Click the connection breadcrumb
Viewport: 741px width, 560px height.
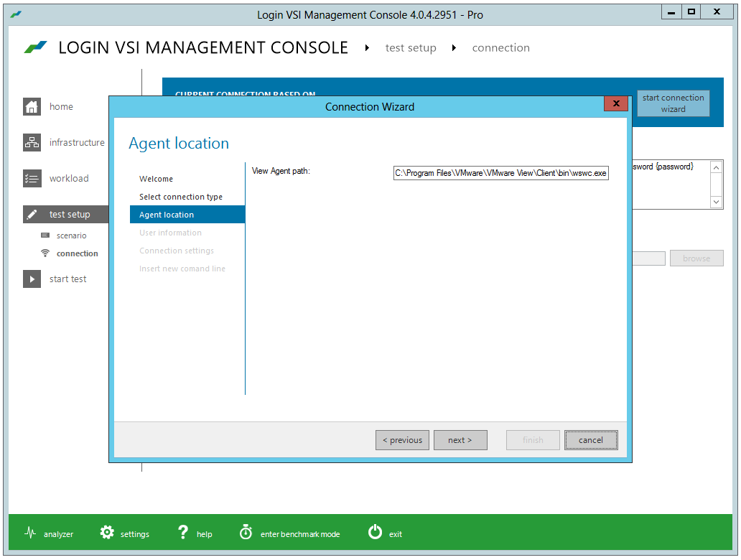(500, 47)
